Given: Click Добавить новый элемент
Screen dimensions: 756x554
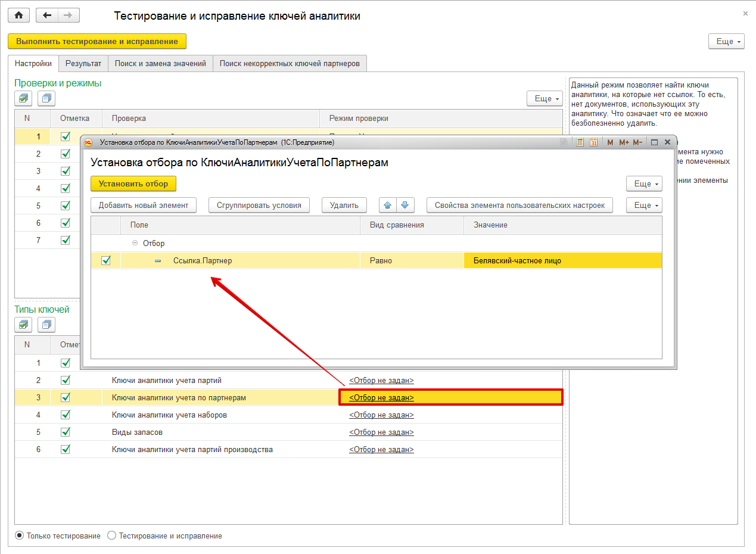Looking at the screenshot, I should 144,205.
